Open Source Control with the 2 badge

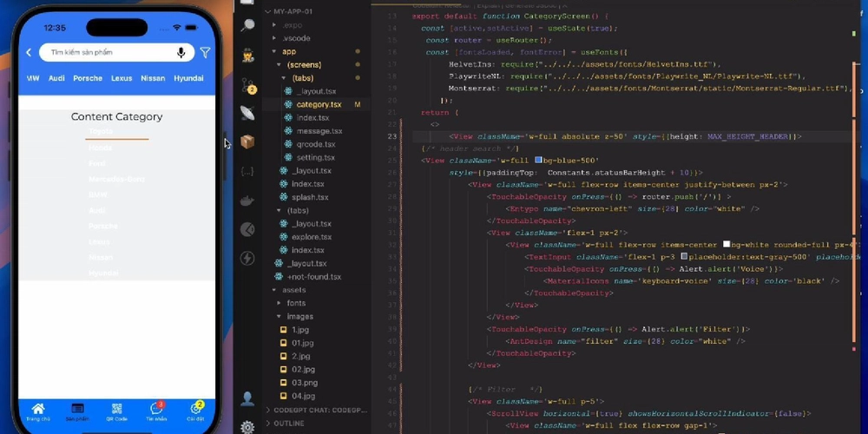[248, 86]
